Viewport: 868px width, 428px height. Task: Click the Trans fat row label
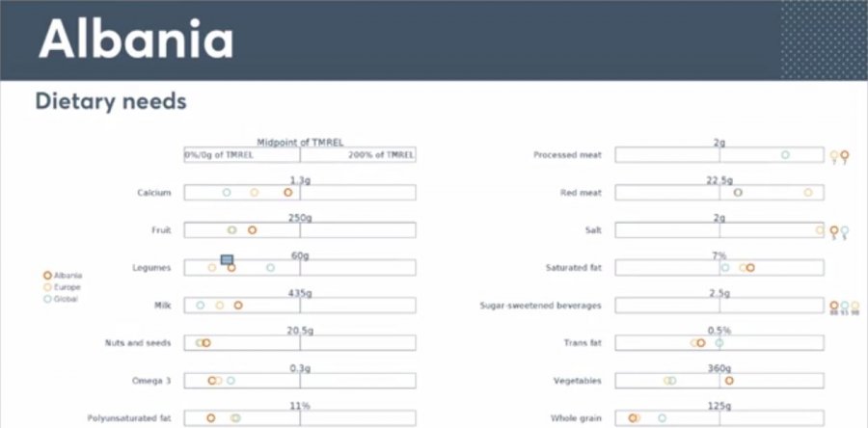tap(582, 343)
